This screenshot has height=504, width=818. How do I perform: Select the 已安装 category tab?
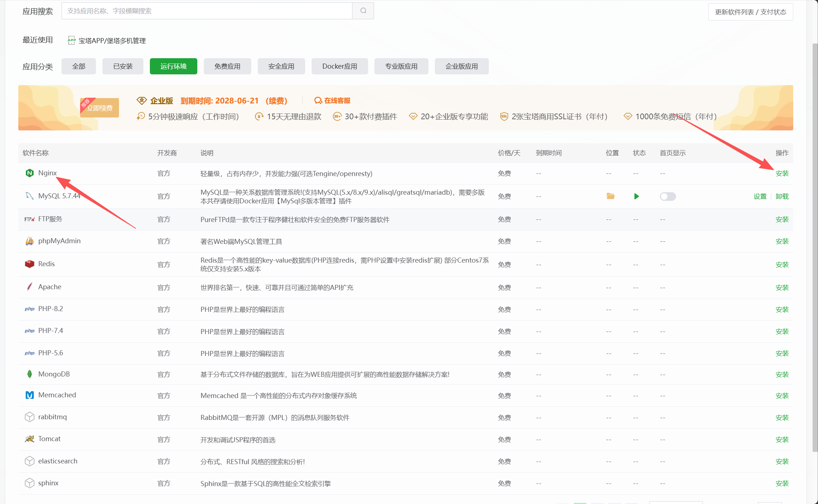pyautogui.click(x=123, y=66)
